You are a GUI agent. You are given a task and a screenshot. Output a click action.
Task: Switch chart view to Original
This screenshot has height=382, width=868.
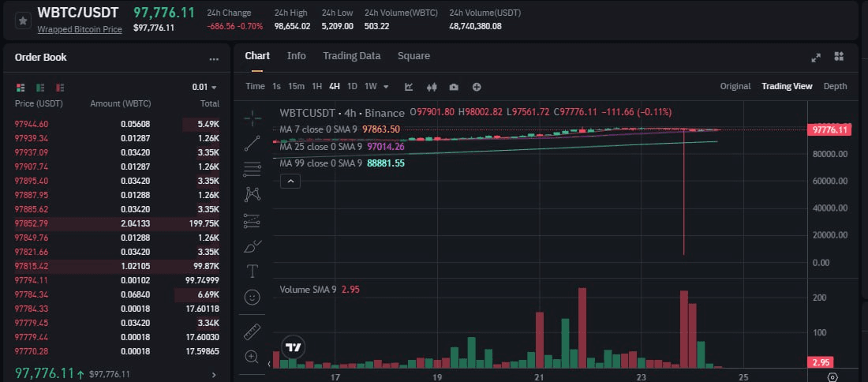pyautogui.click(x=735, y=86)
